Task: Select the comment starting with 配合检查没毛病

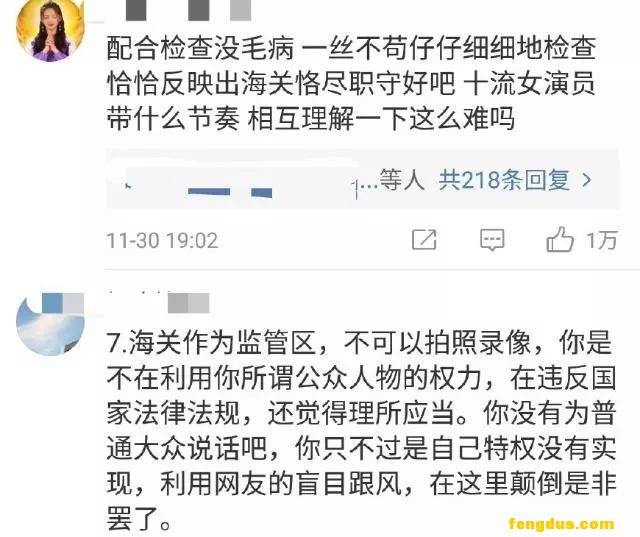Action: click(351, 84)
